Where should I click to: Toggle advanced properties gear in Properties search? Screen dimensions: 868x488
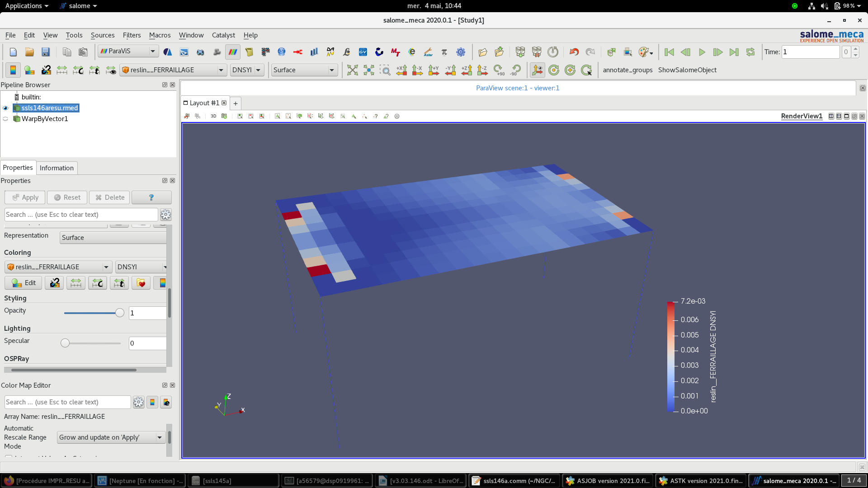(165, 215)
